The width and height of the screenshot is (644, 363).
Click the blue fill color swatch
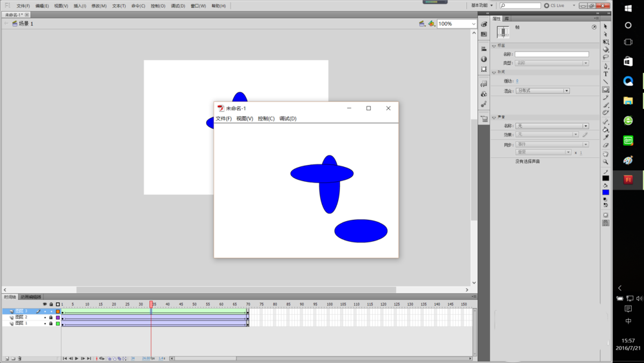click(605, 192)
